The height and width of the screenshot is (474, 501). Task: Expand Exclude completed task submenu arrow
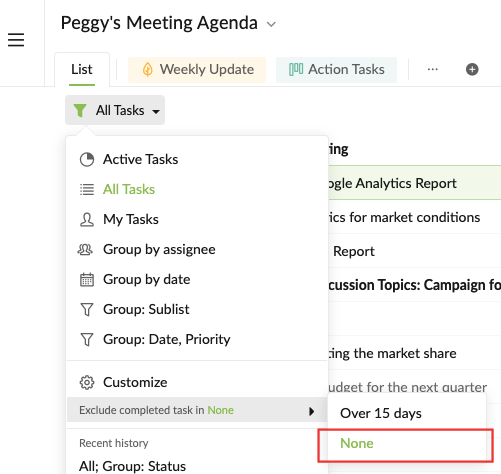(311, 411)
